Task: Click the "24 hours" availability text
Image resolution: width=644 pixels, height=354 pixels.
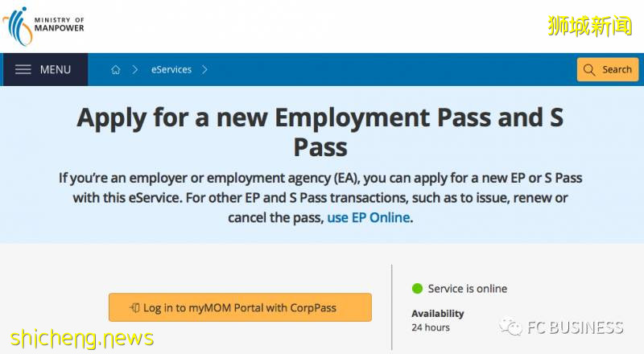Action: click(x=431, y=327)
